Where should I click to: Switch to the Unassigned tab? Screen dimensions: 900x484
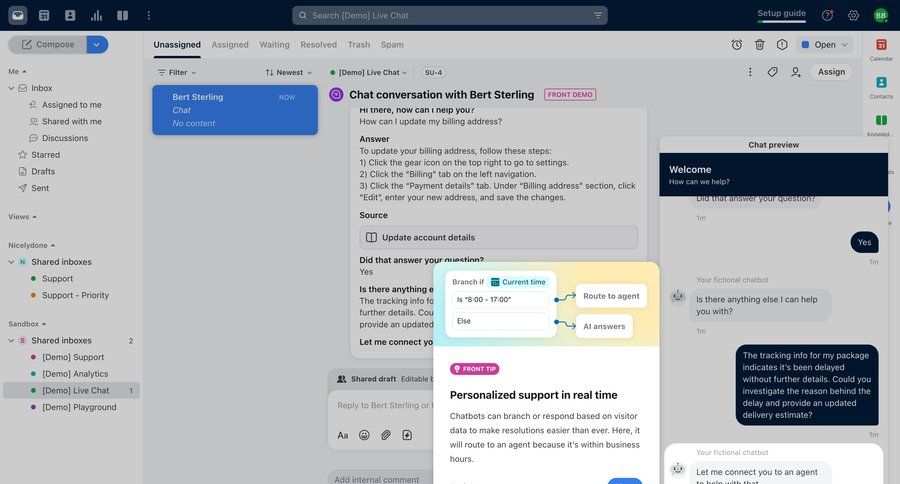click(x=177, y=44)
